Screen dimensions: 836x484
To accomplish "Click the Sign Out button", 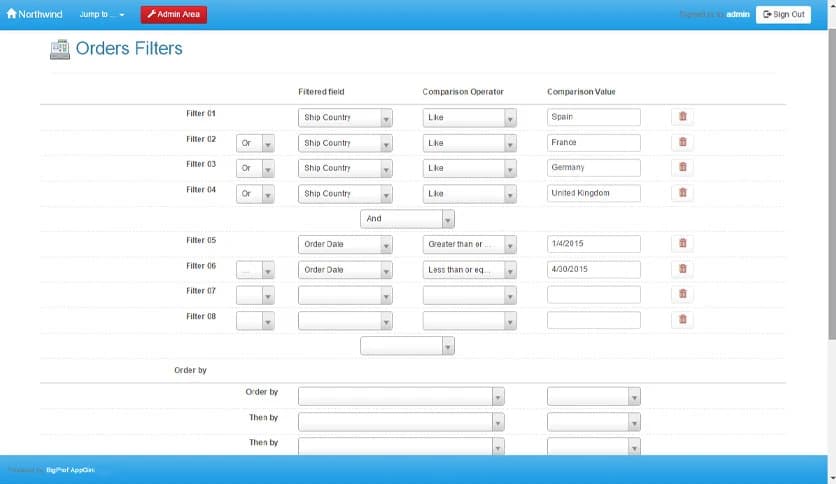I will [x=783, y=15].
